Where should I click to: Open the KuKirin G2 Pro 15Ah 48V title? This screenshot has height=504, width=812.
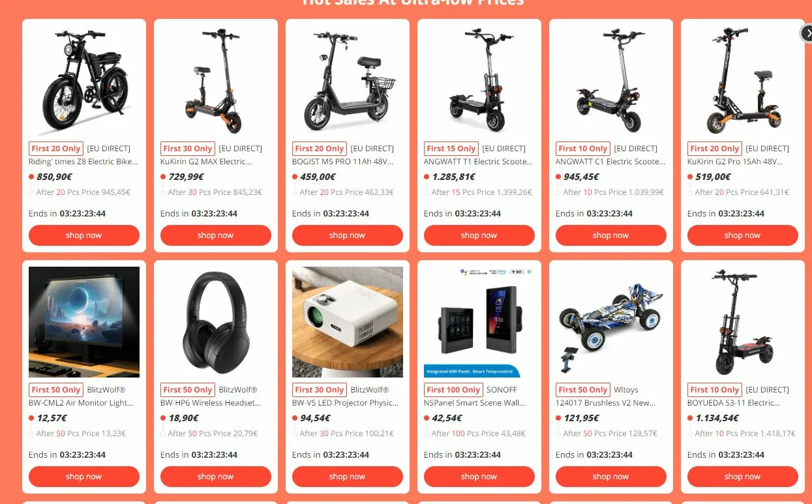point(735,162)
